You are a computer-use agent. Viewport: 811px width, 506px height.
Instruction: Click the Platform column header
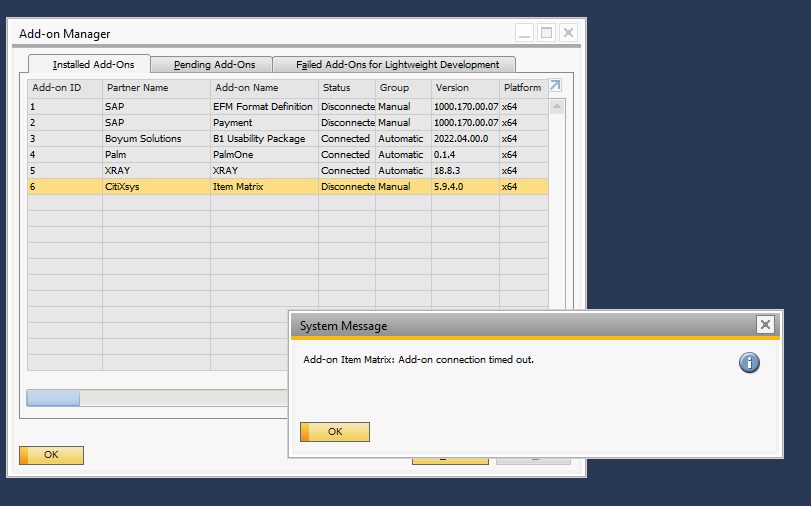(x=523, y=87)
